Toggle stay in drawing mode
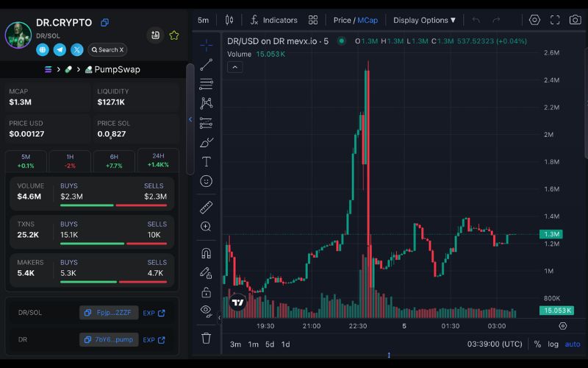The height and width of the screenshot is (368, 588). [207, 273]
